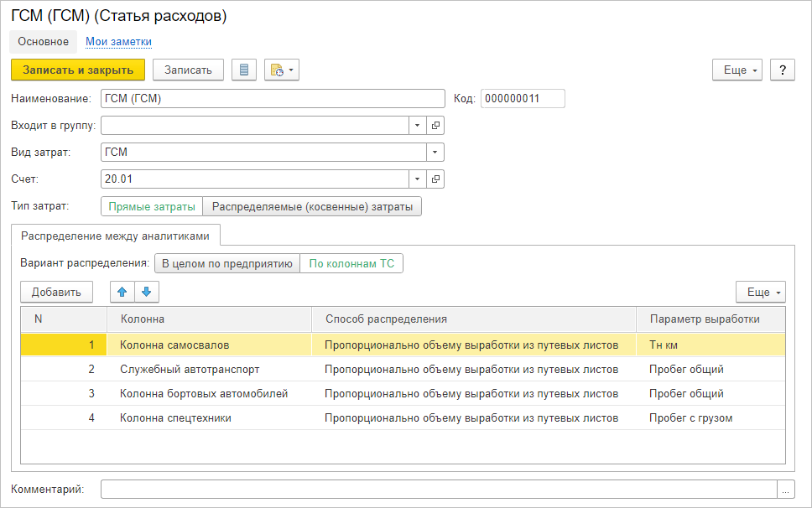Open the Мои заметки tab
This screenshot has width=812, height=508.
[x=118, y=41]
